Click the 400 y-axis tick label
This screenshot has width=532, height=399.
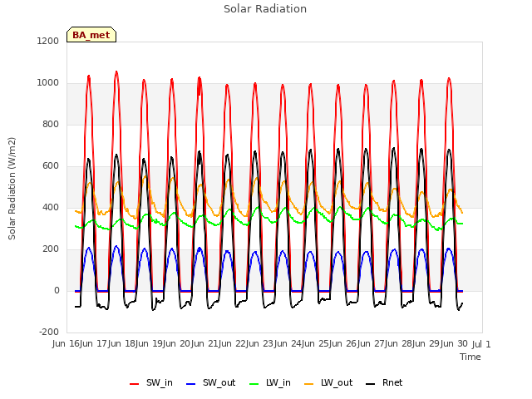coord(51,208)
